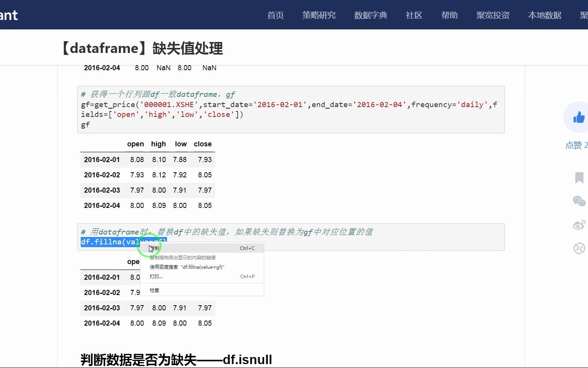Screen dimensions: 588x368
Task: Click the bottom table's 2016-02-04 row label
Action: pyautogui.click(x=102, y=323)
